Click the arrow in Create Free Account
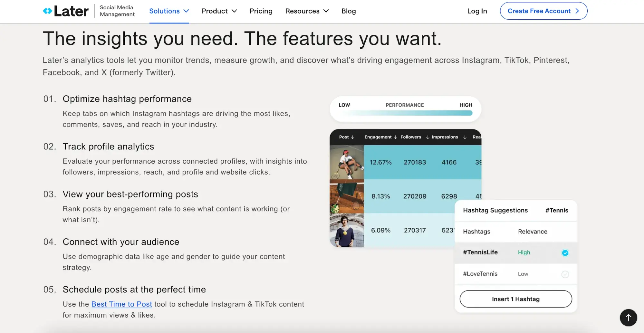The image size is (644, 333). point(577,11)
